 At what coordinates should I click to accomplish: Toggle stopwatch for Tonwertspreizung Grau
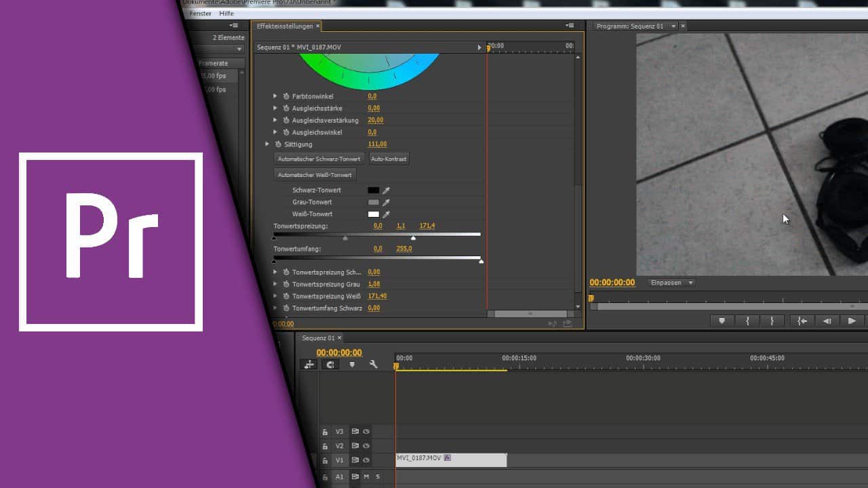286,284
